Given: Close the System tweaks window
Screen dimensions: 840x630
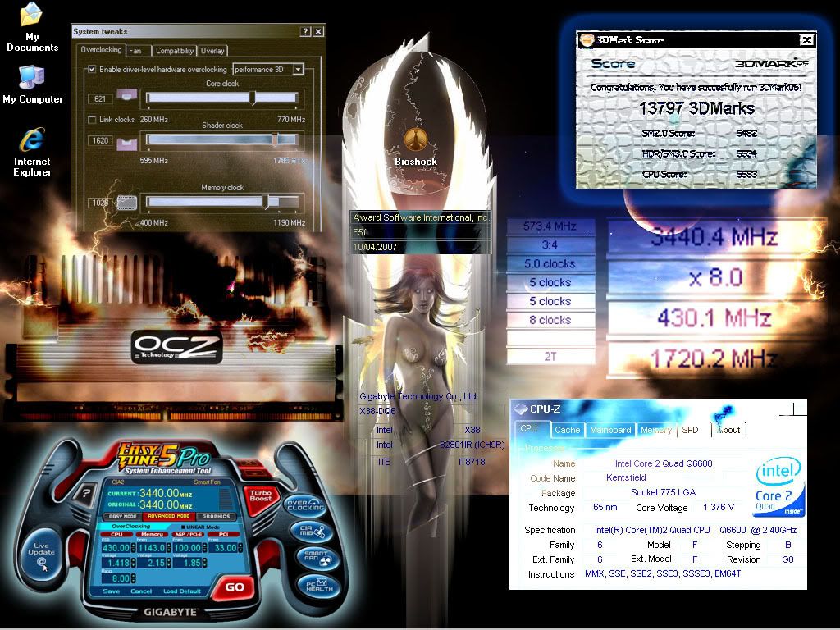Looking at the screenshot, I should [318, 32].
